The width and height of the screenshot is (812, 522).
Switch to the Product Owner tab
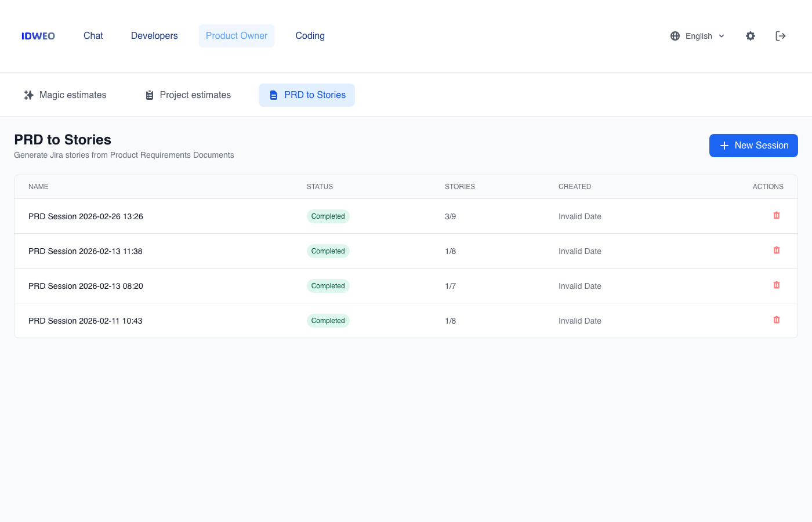tap(237, 35)
